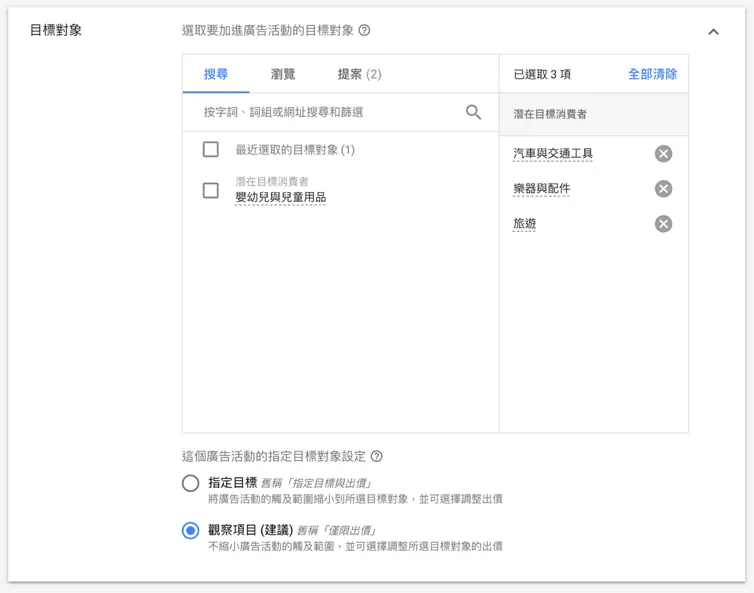The height and width of the screenshot is (593, 754).
Task: Check the 嬰幼兒與兒童用品 checkbox
Action: 211,190
